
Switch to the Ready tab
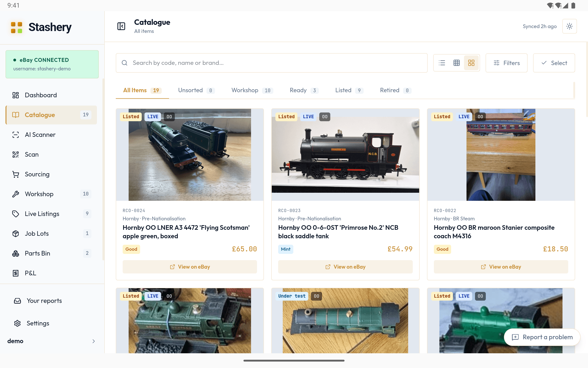point(304,90)
